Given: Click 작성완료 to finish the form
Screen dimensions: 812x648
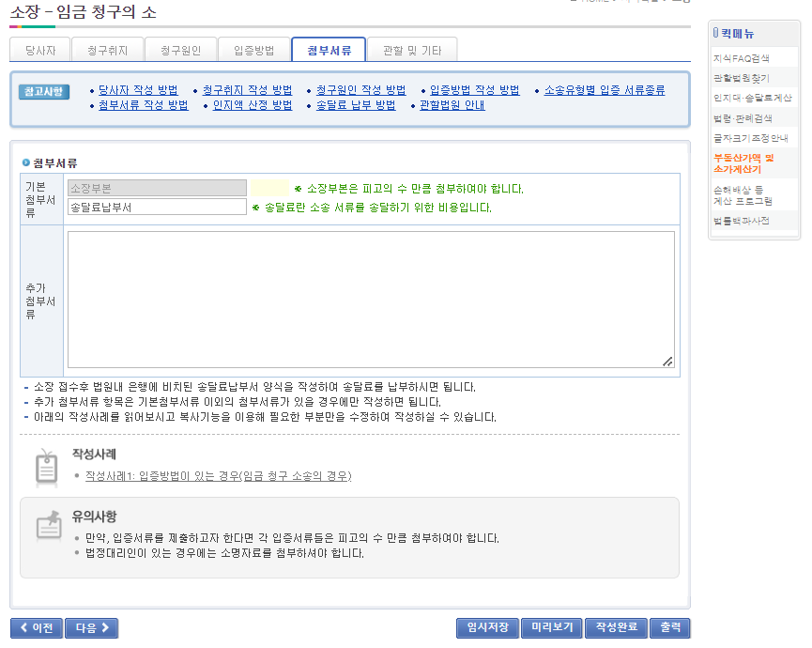Looking at the screenshot, I should point(616,628).
